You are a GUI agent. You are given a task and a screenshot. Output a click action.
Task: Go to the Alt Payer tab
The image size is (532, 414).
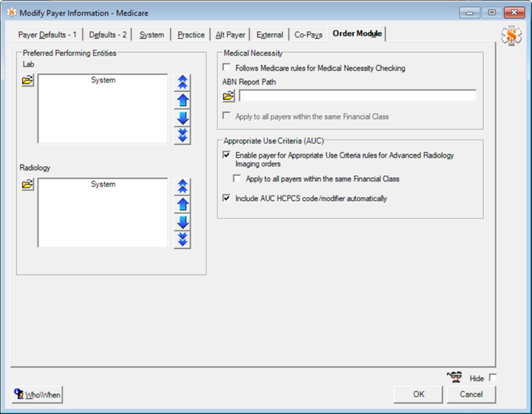click(x=230, y=34)
